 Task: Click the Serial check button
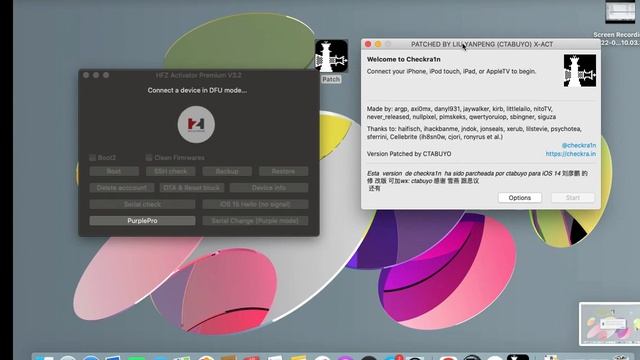click(x=142, y=204)
